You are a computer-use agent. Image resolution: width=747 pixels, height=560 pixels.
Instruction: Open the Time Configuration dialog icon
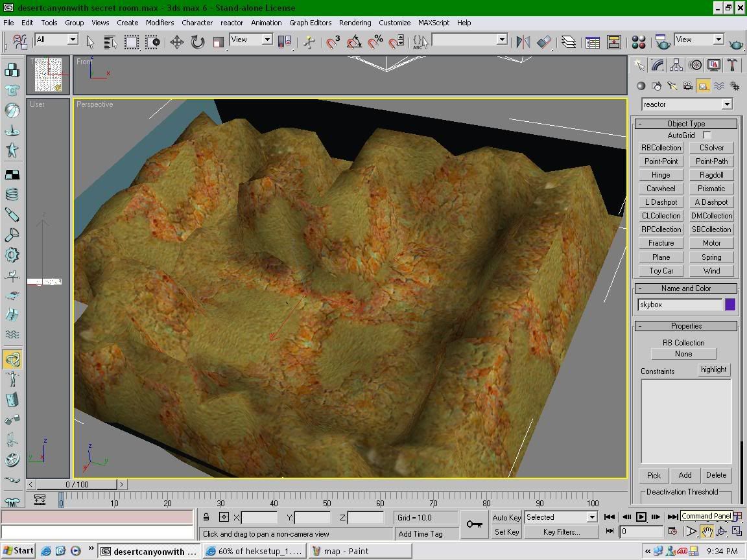point(672,531)
